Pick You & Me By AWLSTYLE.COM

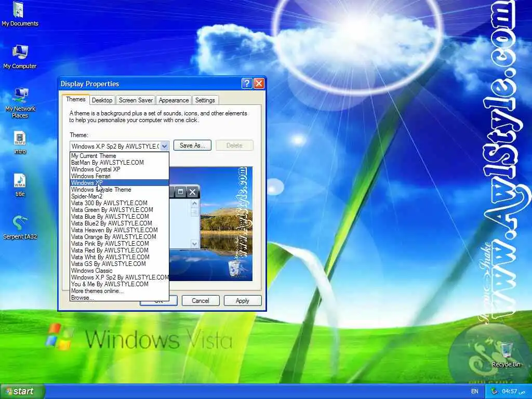[x=119, y=284]
